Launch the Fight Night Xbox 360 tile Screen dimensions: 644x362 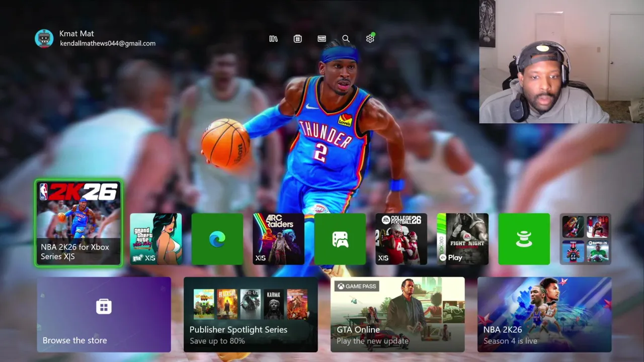[x=463, y=239]
